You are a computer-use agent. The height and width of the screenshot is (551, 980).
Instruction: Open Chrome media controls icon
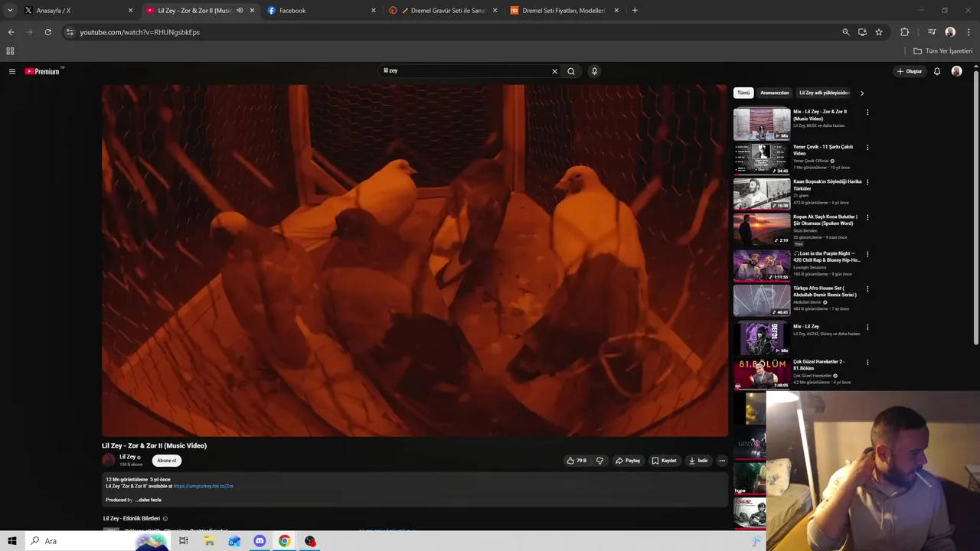pyautogui.click(x=932, y=32)
